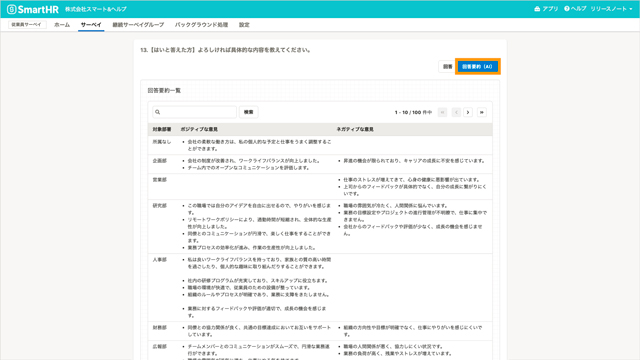
Task: Click the 財務部 department cell
Action: tap(160, 328)
